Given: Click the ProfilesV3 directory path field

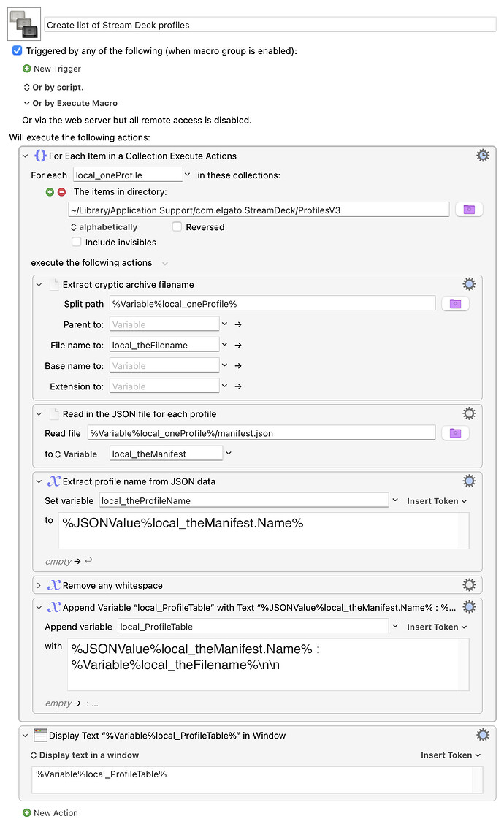Looking at the screenshot, I should 259,210.
